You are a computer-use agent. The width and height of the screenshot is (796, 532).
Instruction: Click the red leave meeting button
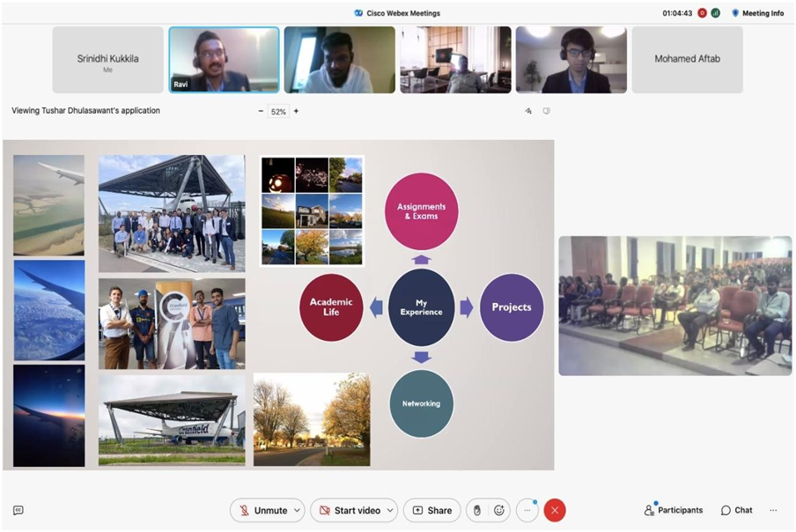pos(554,510)
